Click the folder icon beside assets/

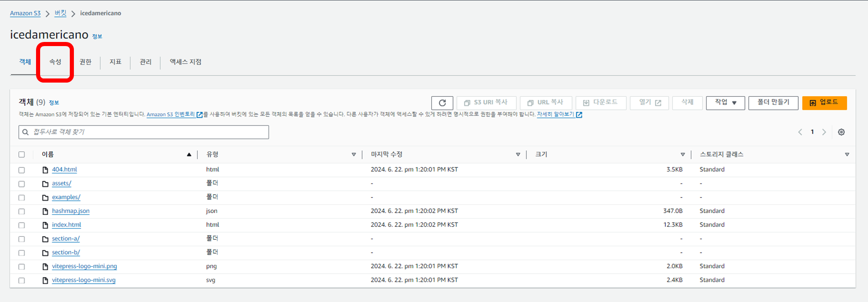[45, 184]
